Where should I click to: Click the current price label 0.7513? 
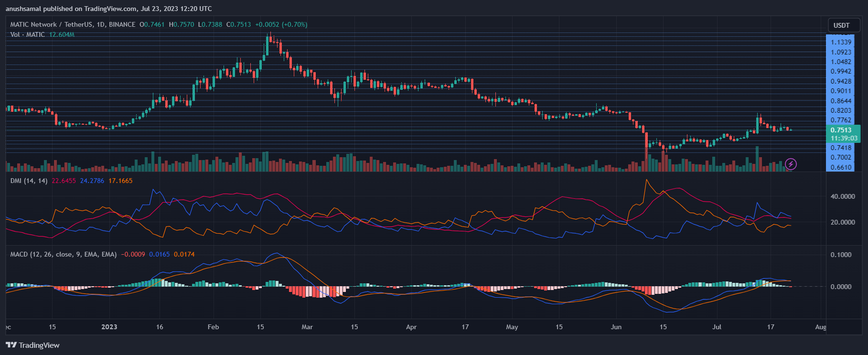tap(841, 130)
